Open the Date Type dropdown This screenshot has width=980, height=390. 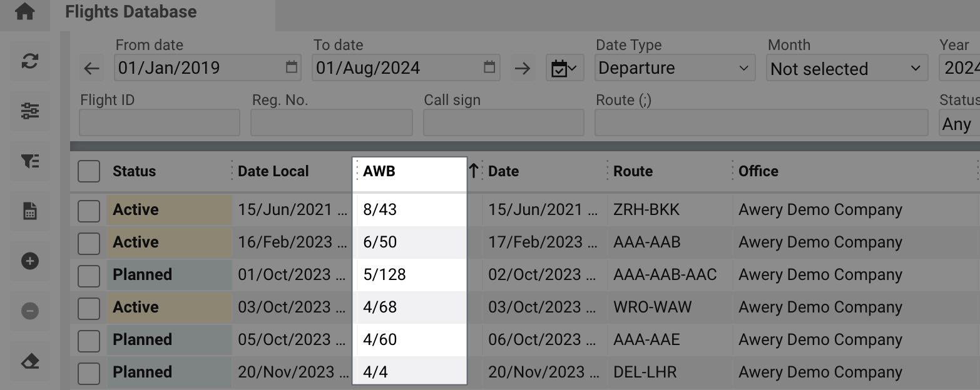coord(673,68)
